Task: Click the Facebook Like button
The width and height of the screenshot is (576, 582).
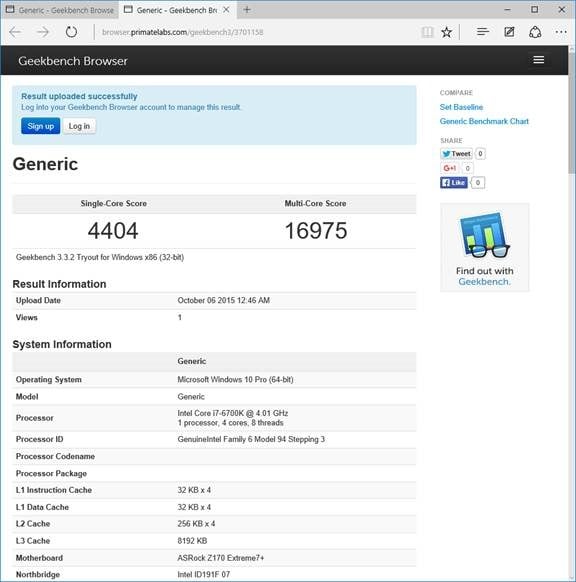Action: [454, 183]
